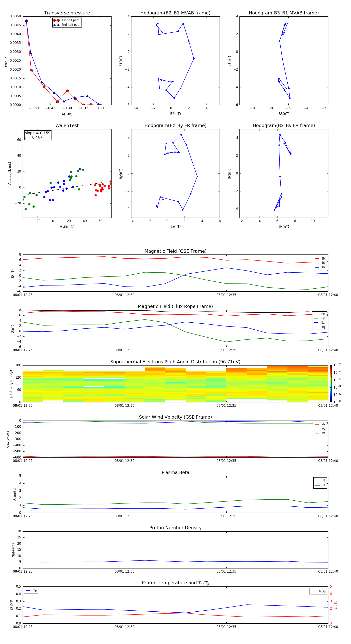Click the 'r = 0.467' annotation
Image resolution: width=351 pixels, height=644 pixels.
[34, 137]
